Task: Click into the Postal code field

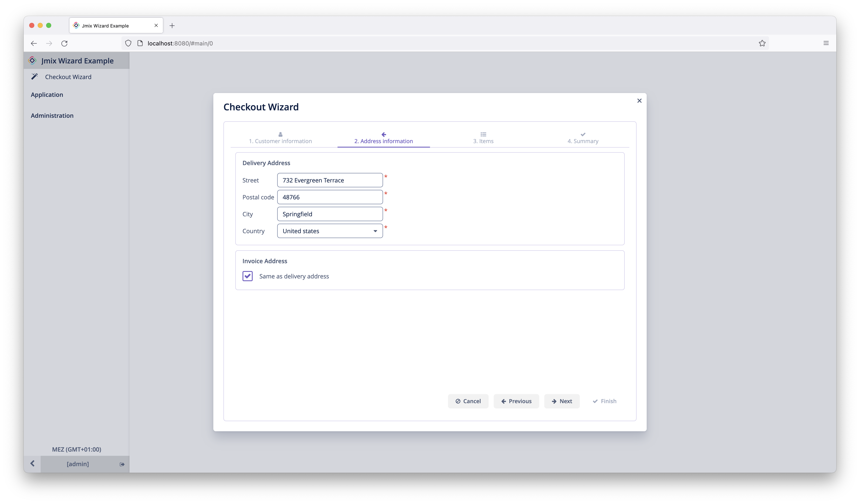Action: tap(330, 197)
